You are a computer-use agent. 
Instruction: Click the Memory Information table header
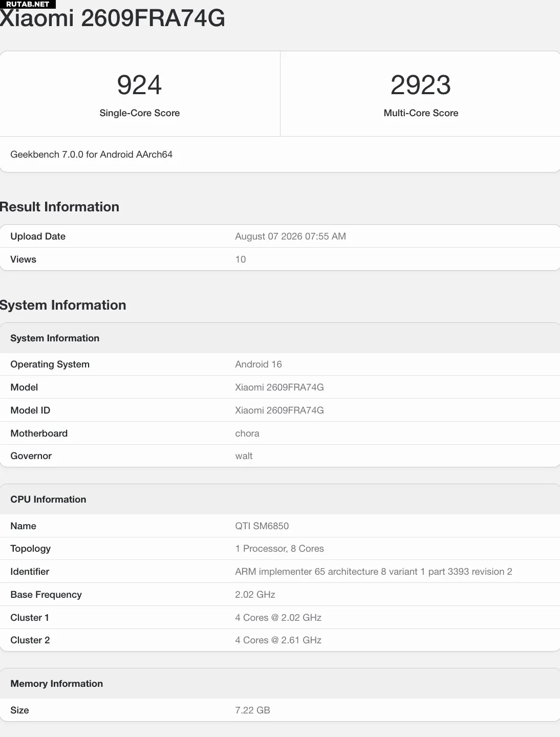57,684
